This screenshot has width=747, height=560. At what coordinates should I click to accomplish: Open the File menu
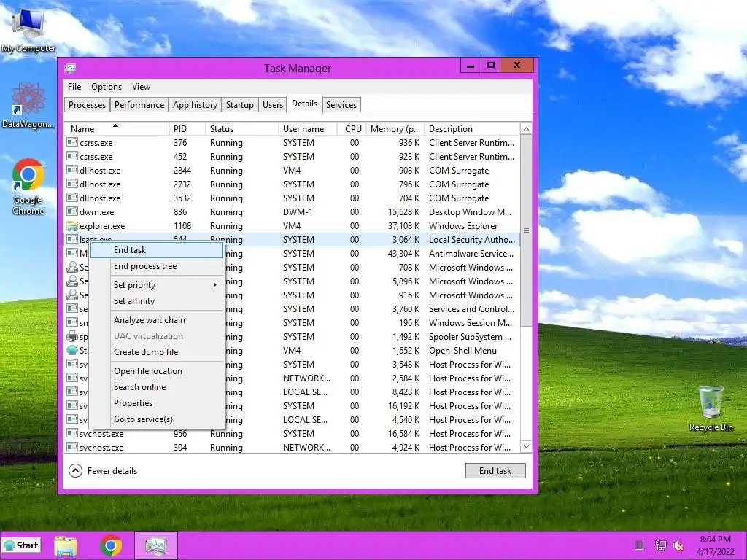click(74, 87)
